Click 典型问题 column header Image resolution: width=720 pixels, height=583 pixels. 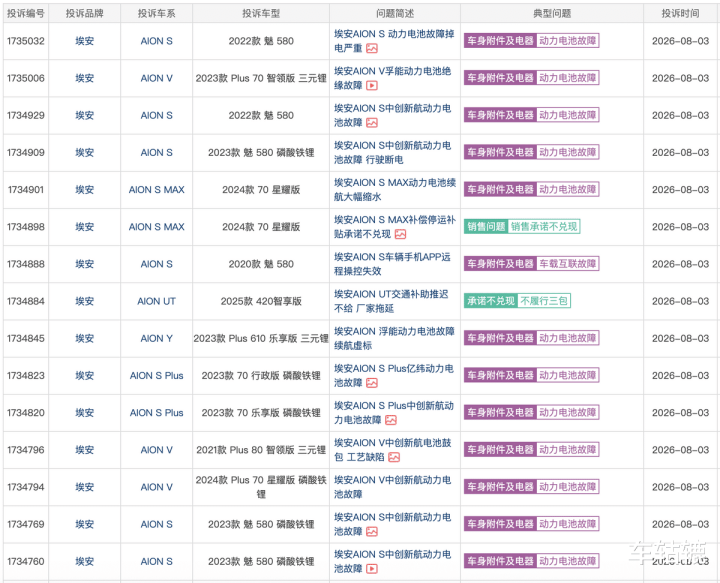coord(552,13)
